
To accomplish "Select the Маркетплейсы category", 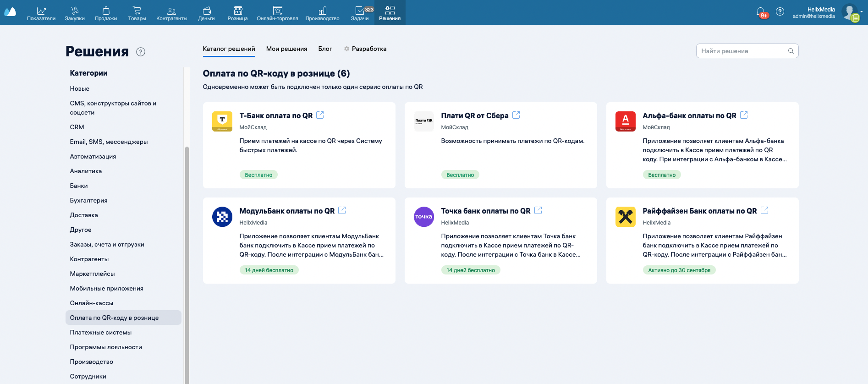I will (x=93, y=274).
